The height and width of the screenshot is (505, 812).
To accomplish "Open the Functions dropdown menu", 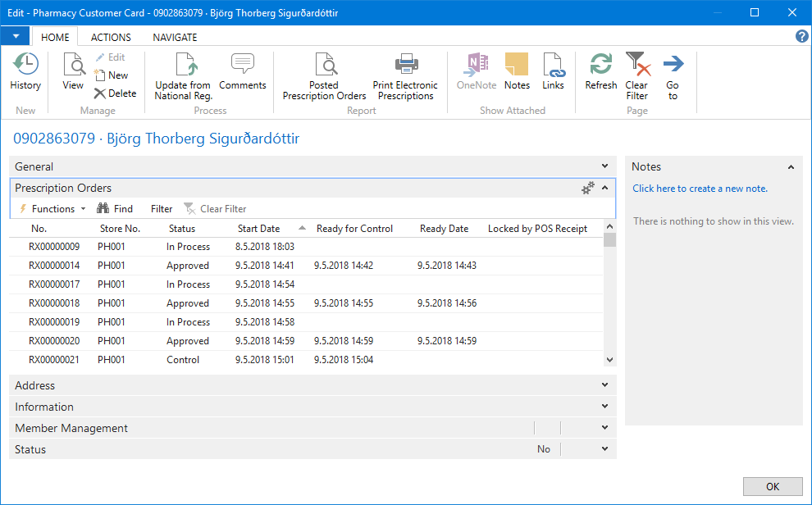I will point(53,209).
